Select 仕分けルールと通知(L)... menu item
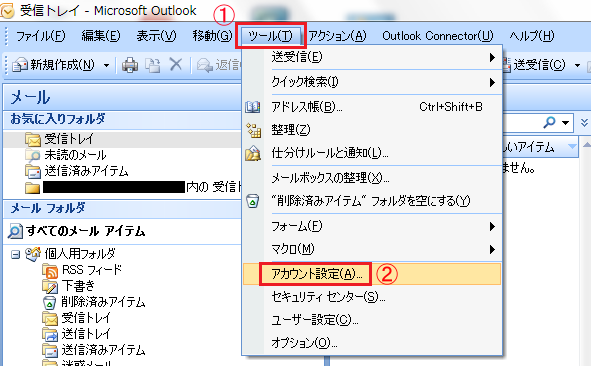 pyautogui.click(x=372, y=153)
